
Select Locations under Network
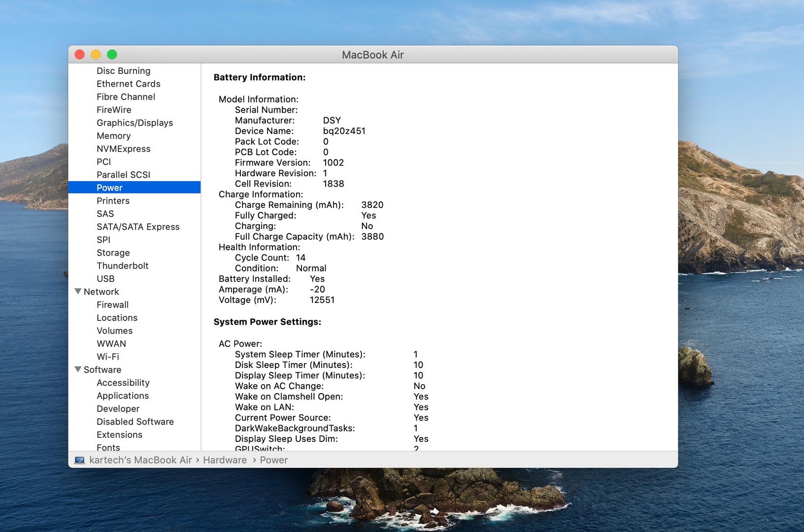117,318
